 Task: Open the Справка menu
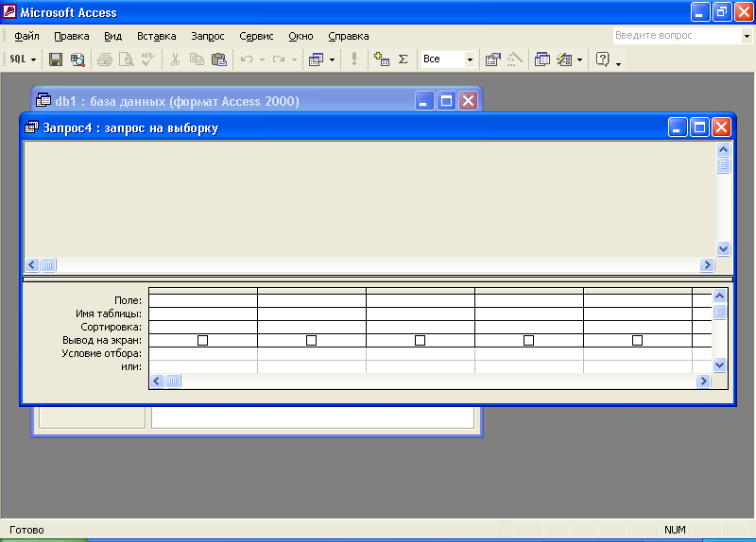point(348,36)
